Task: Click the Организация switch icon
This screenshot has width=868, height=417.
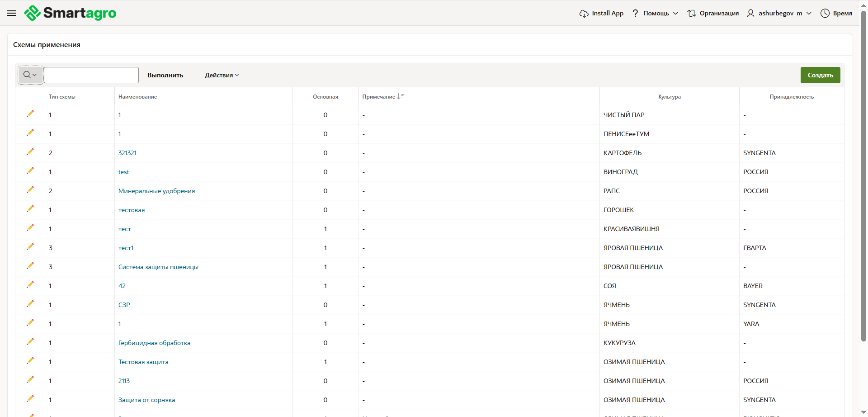Action: (x=691, y=14)
